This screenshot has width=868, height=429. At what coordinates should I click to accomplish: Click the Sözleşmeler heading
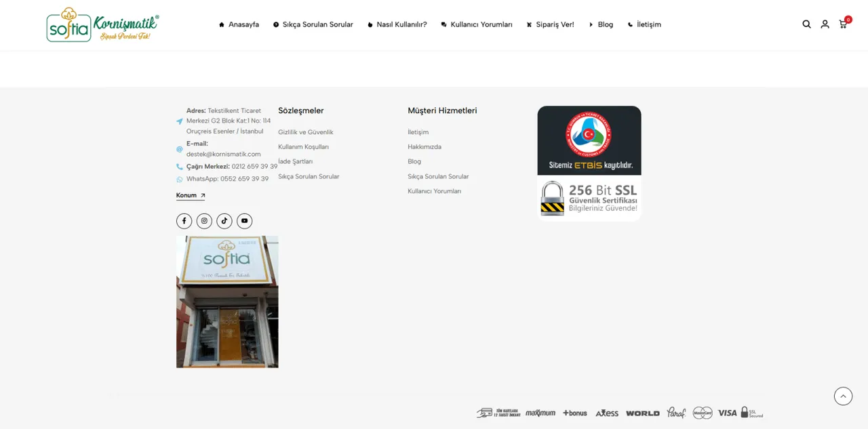(301, 110)
